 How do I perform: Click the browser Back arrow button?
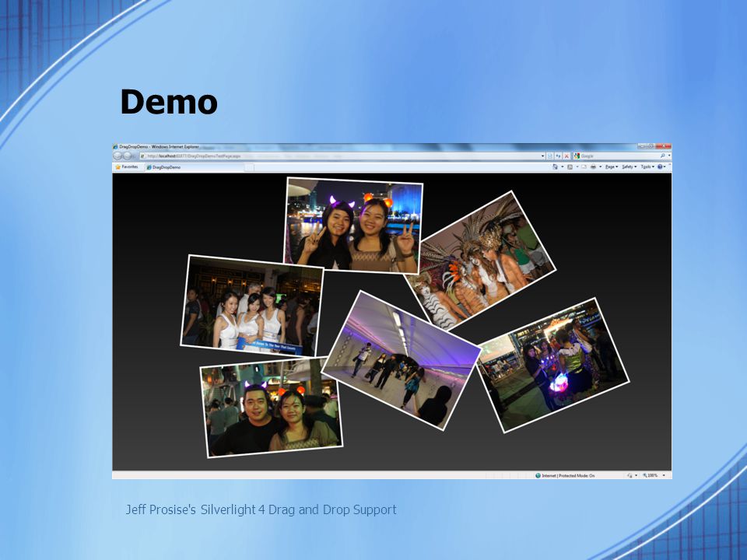click(117, 156)
